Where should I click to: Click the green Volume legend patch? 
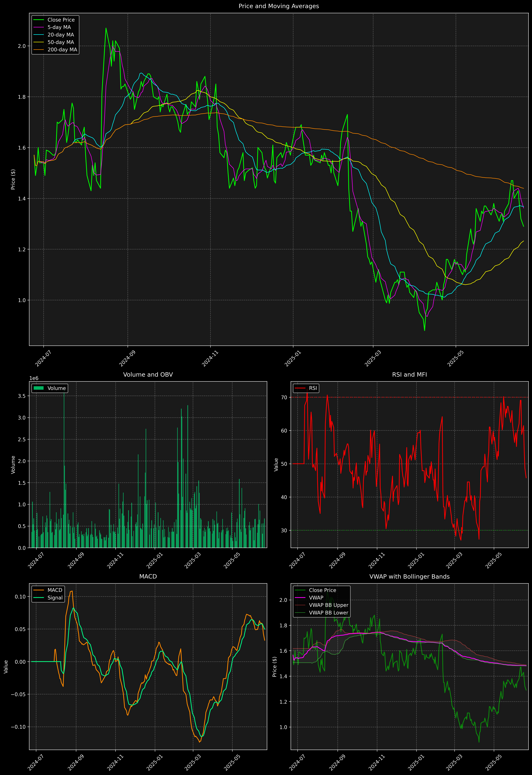click(x=39, y=388)
